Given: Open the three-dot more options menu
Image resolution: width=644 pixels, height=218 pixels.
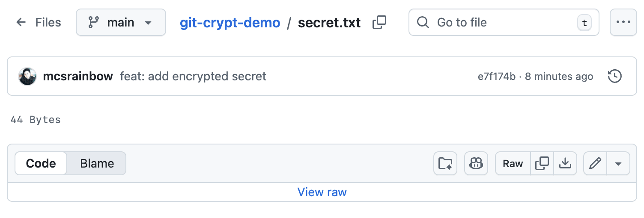Looking at the screenshot, I should [623, 22].
